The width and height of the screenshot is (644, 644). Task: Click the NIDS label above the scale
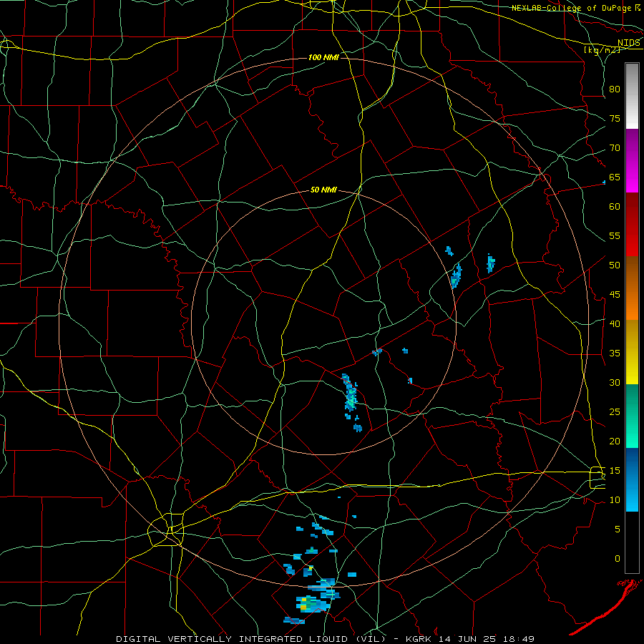point(629,43)
